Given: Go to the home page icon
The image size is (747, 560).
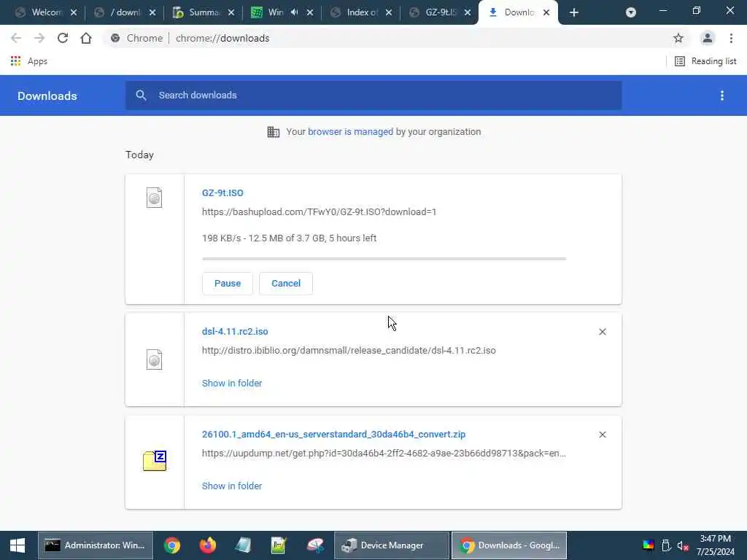Looking at the screenshot, I should point(86,38).
